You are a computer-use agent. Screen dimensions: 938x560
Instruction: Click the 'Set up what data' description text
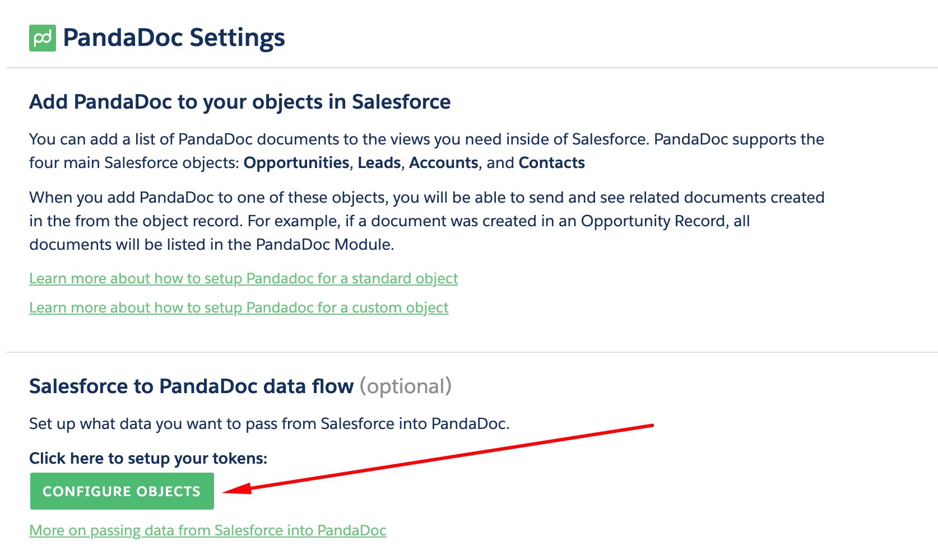[269, 424]
